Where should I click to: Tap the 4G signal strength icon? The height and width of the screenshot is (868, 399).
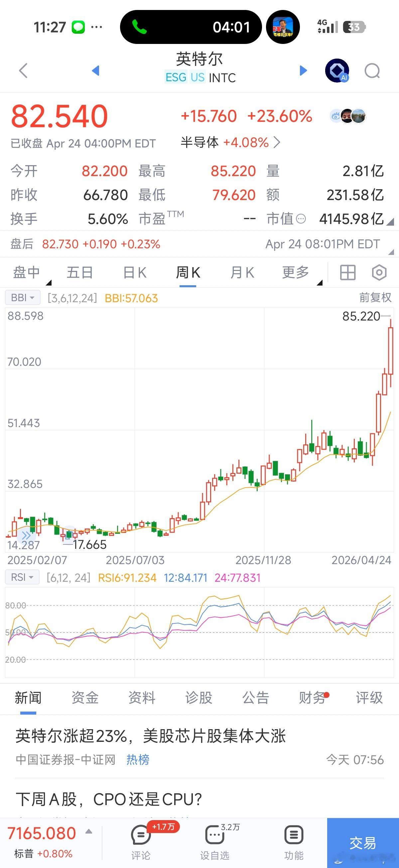click(x=327, y=27)
